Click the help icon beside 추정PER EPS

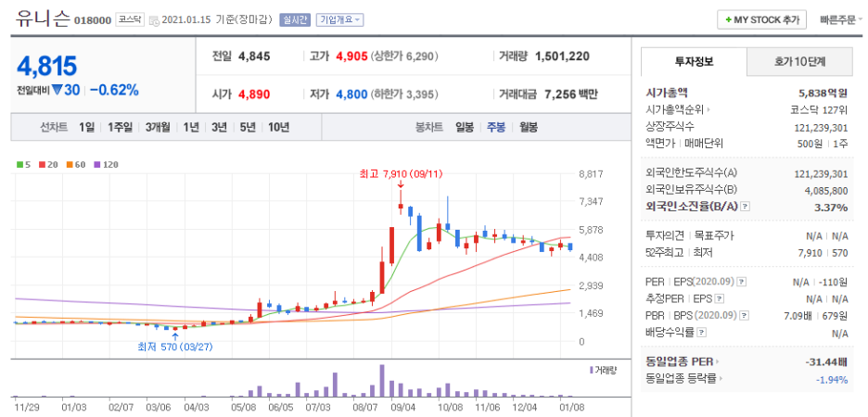pyautogui.click(x=719, y=299)
